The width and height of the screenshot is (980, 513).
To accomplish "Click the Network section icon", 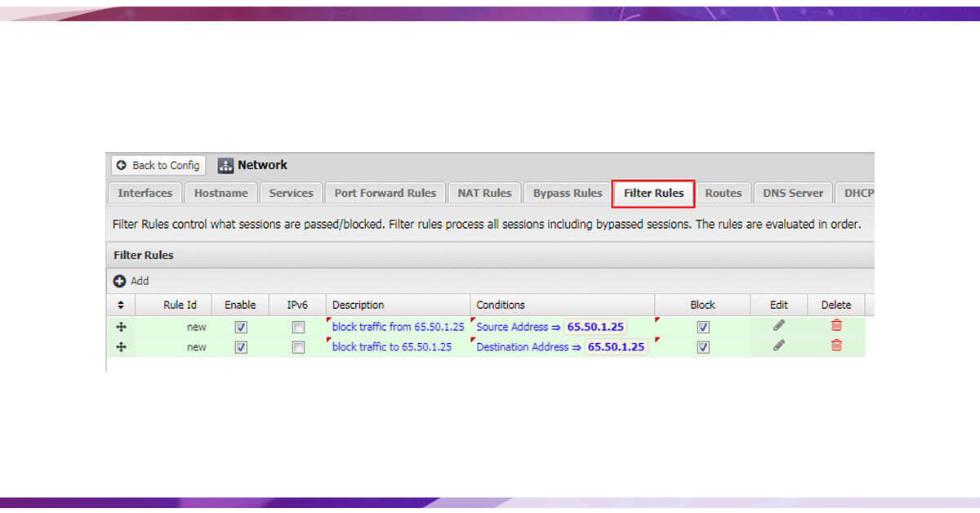I will [225, 165].
